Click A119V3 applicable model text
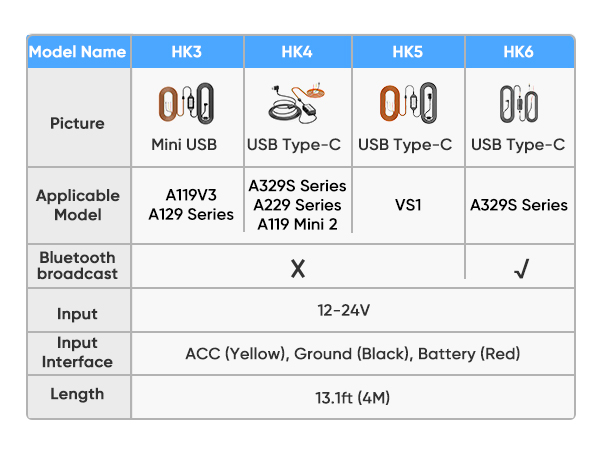 pyautogui.click(x=187, y=196)
